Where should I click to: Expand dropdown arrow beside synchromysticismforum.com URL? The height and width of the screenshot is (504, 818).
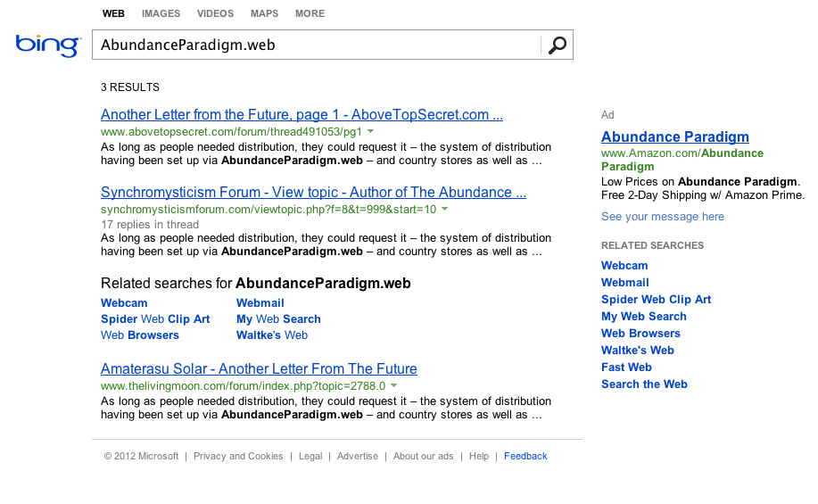click(444, 210)
